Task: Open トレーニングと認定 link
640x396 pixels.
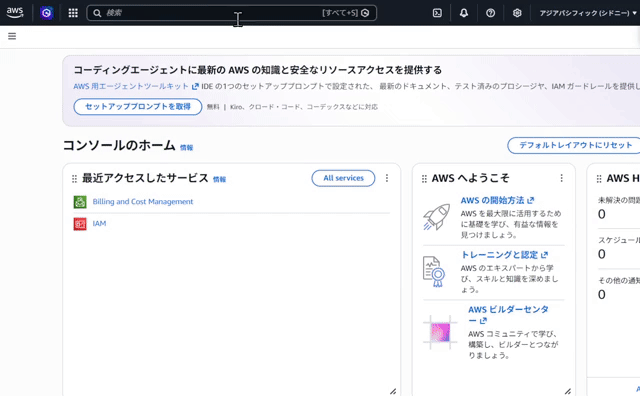Action: (x=504, y=255)
